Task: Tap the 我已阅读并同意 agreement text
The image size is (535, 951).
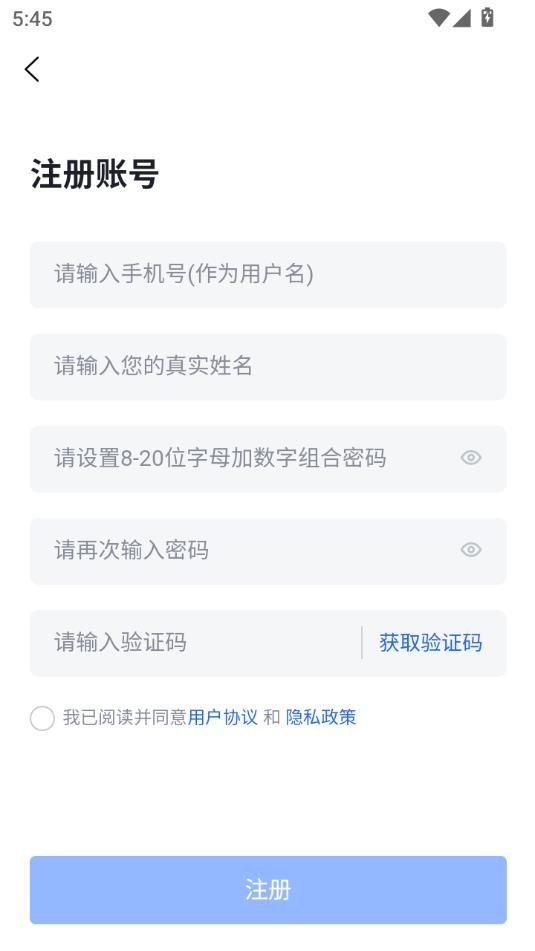Action: 124,717
